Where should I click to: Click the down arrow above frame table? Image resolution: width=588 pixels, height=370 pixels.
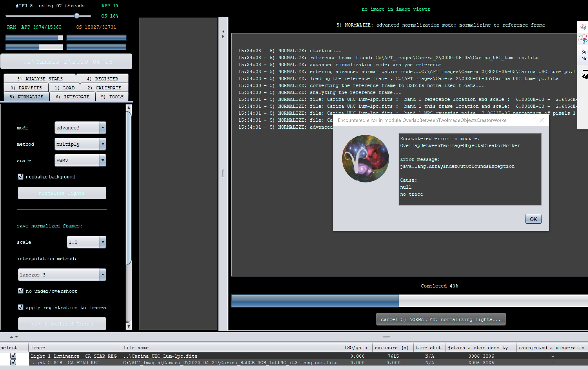click(x=17, y=337)
